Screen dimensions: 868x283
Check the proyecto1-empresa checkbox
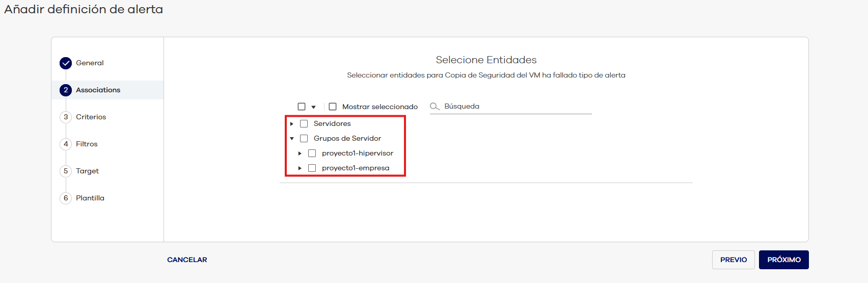click(312, 168)
